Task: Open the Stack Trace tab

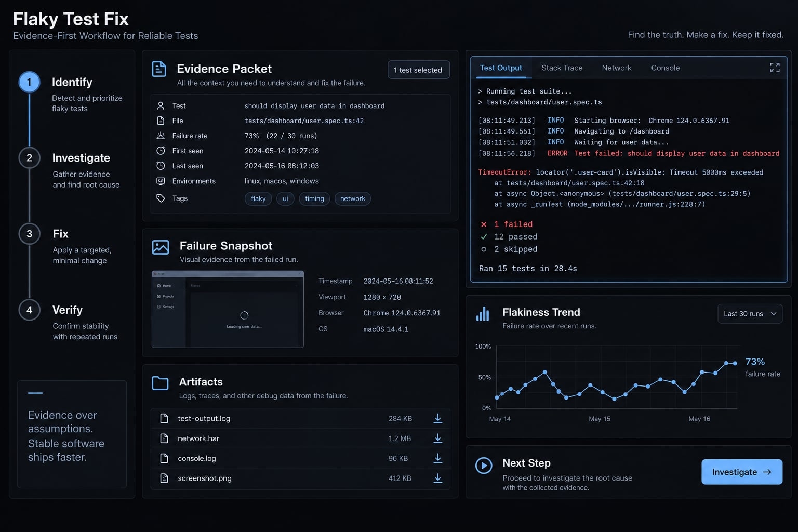Action: pyautogui.click(x=562, y=68)
